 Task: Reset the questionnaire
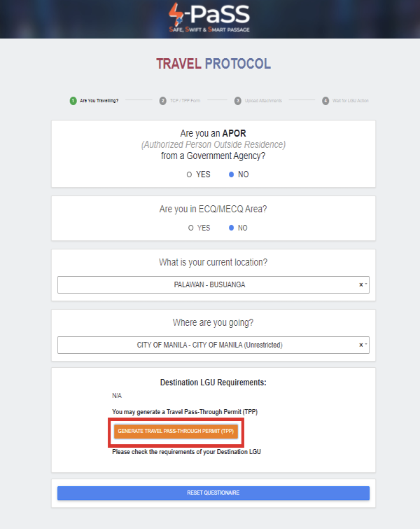[x=213, y=493]
